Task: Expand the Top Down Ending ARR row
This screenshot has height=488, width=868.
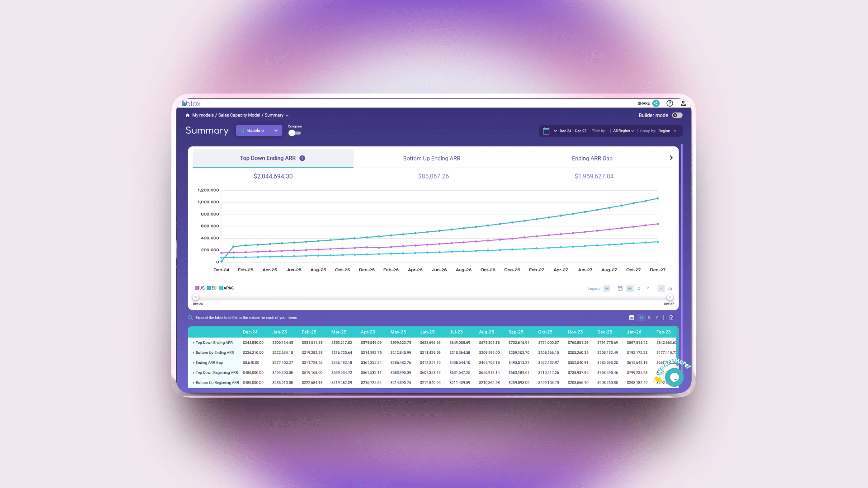Action: tap(194, 343)
